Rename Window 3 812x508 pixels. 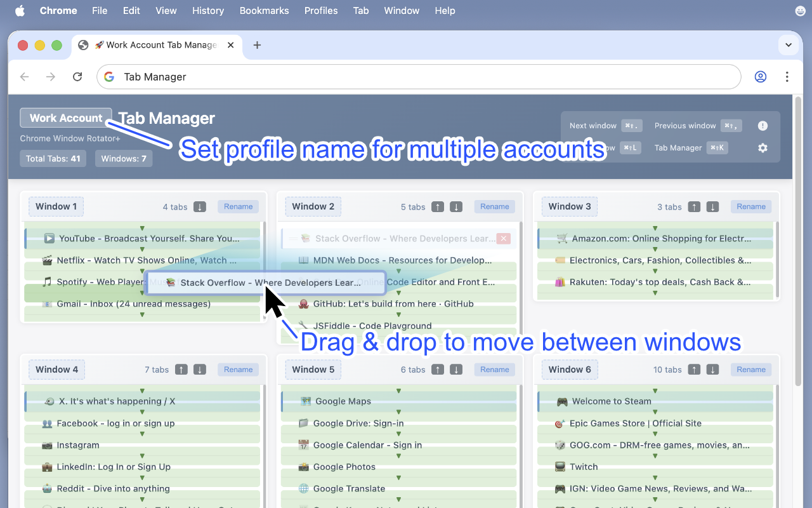(x=752, y=206)
